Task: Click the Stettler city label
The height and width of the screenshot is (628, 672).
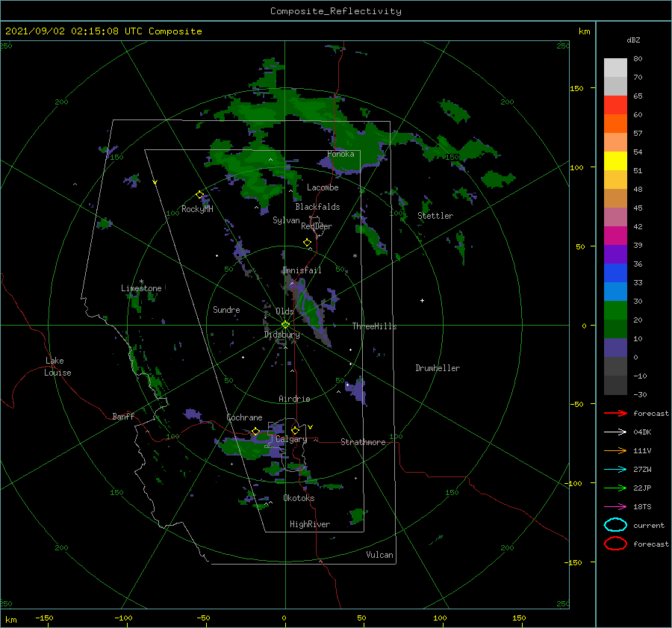Action: point(435,216)
